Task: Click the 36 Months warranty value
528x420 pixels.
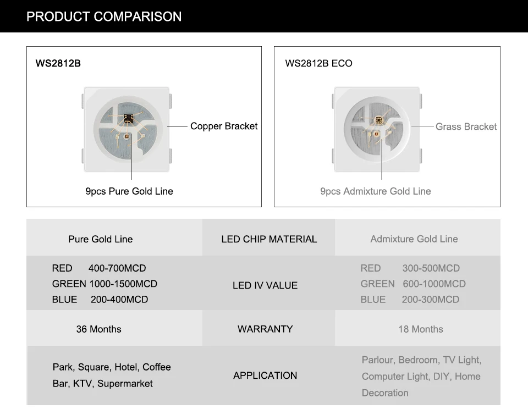Action: click(99, 329)
